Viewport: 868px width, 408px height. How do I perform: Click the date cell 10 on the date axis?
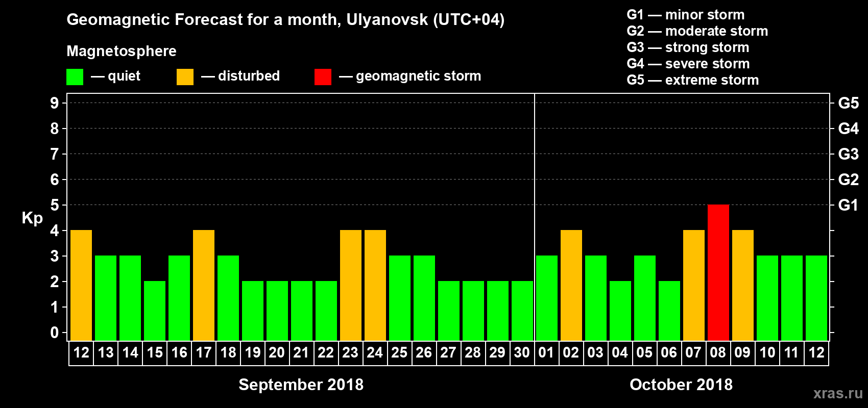tap(767, 353)
